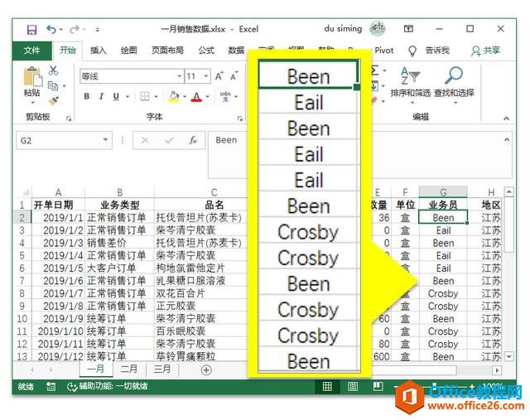The height and width of the screenshot is (420, 530).
Task: Click the 告诉我 lightbulb search box
Action: [x=429, y=51]
